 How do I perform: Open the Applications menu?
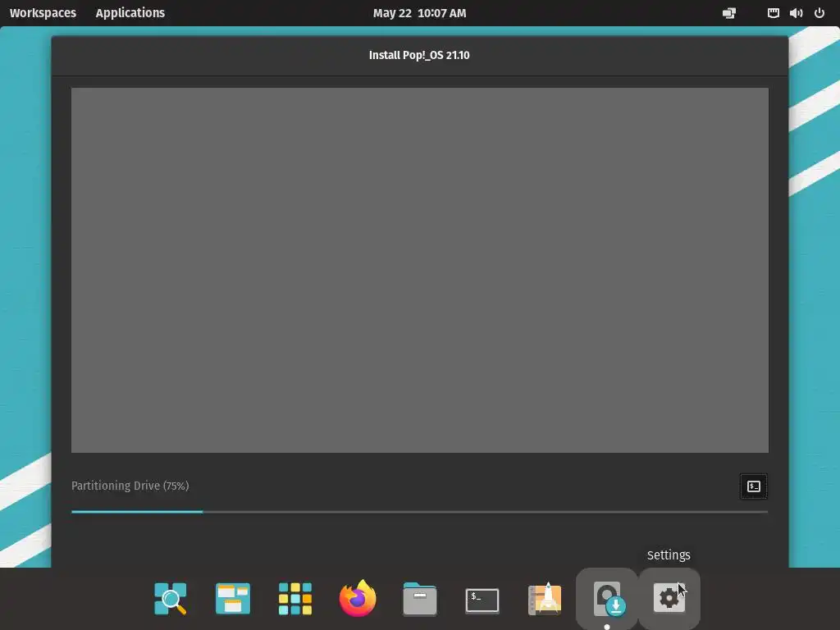click(x=130, y=13)
